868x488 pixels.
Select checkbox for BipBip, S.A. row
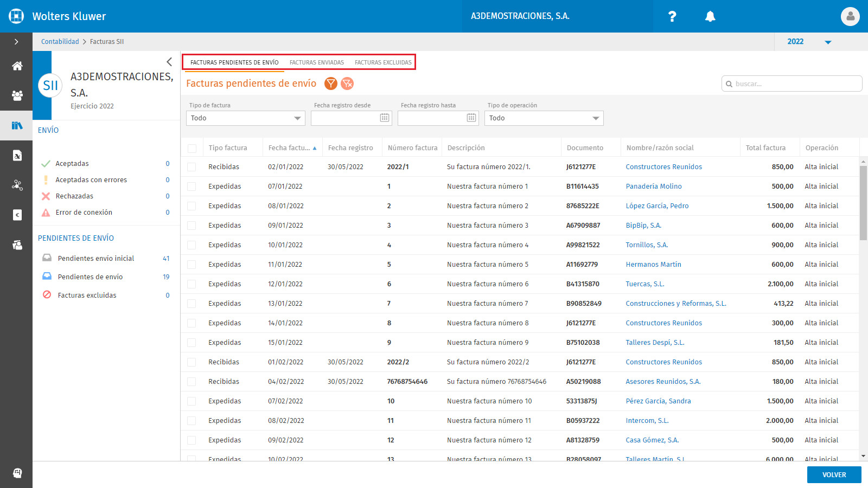pyautogui.click(x=192, y=226)
